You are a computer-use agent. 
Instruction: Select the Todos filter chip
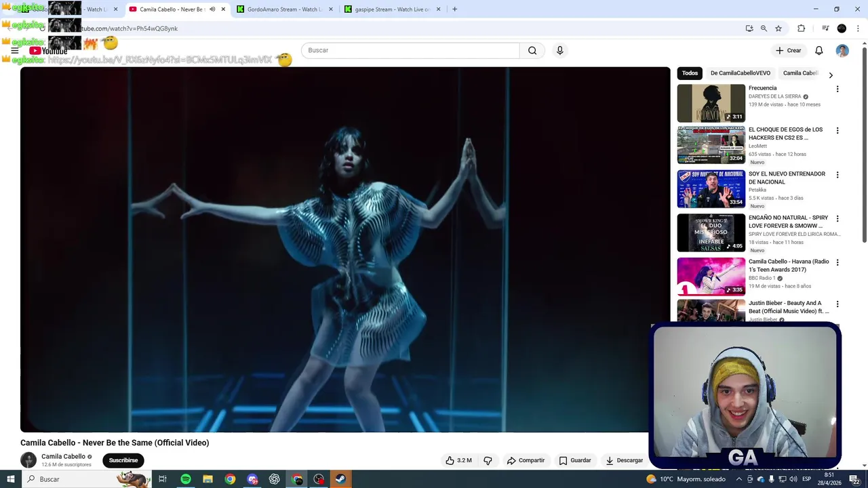[x=690, y=73]
